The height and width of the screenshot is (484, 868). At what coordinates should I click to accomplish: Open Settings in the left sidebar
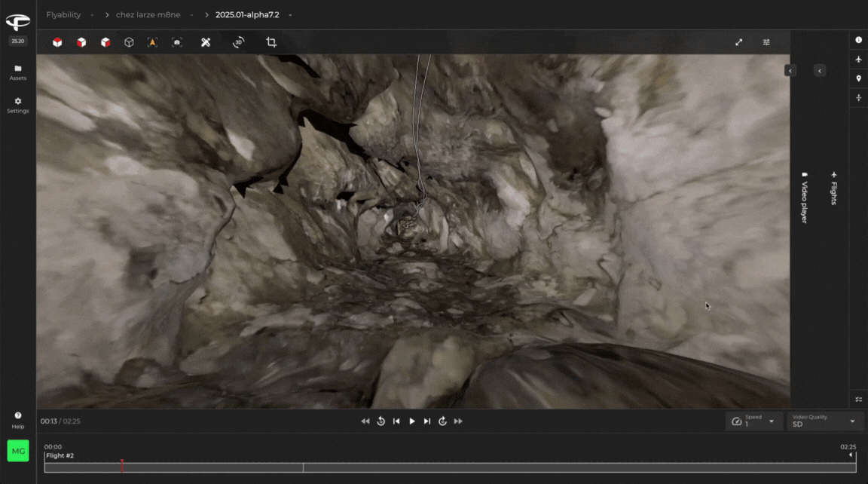18,105
